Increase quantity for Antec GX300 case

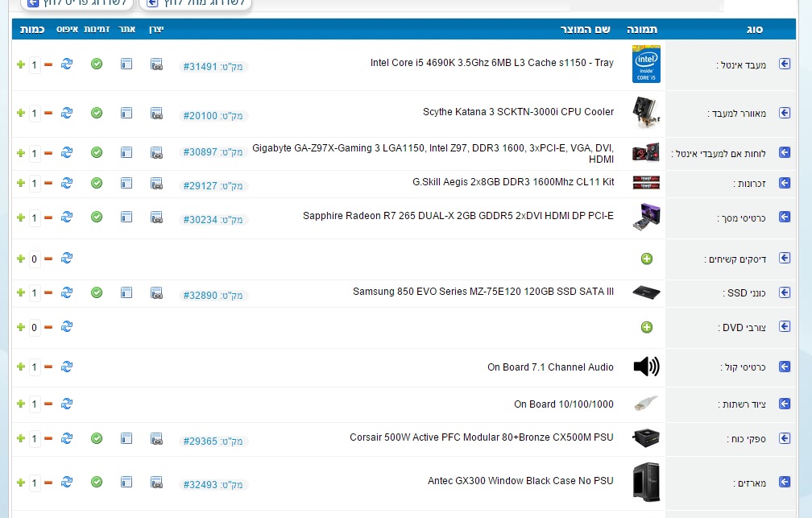[x=21, y=483]
